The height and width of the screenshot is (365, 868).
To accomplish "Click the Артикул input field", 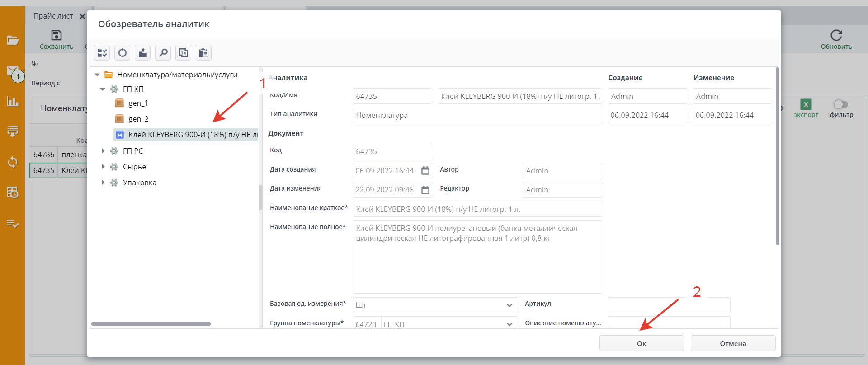I will (x=669, y=305).
